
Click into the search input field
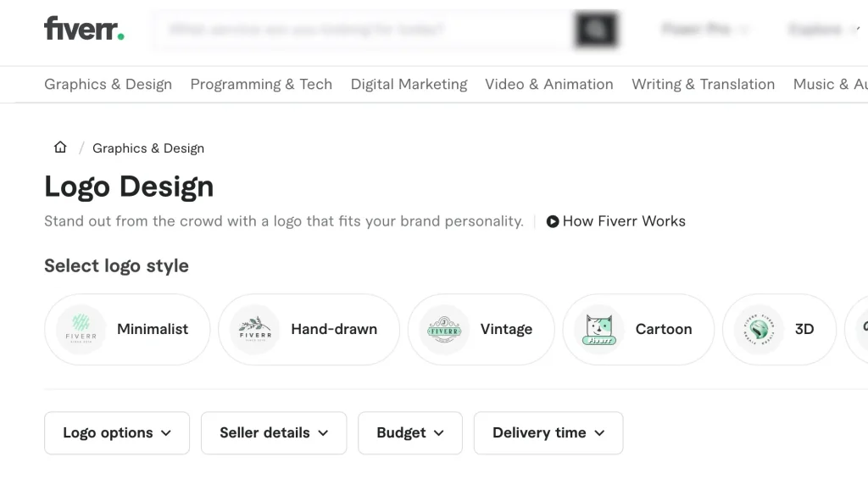click(364, 30)
